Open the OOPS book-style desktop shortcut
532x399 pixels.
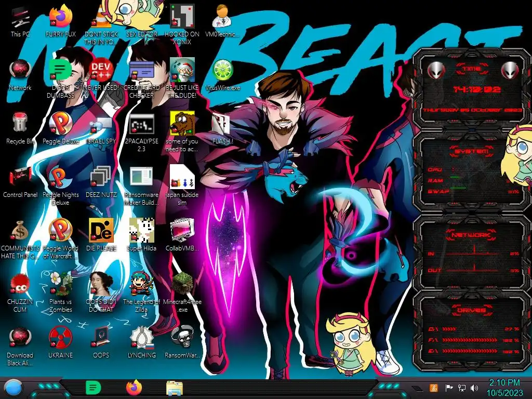pyautogui.click(x=101, y=343)
